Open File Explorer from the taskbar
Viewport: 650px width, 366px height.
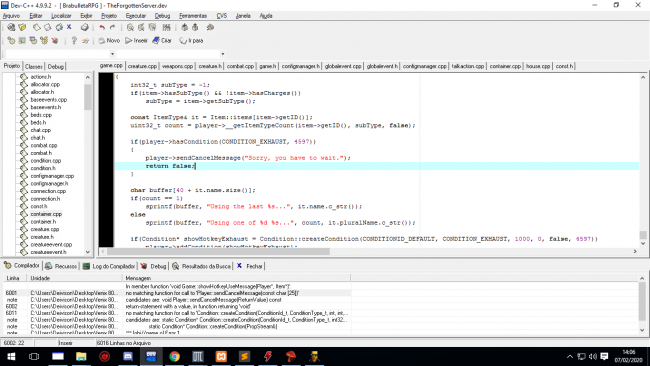pos(81,356)
